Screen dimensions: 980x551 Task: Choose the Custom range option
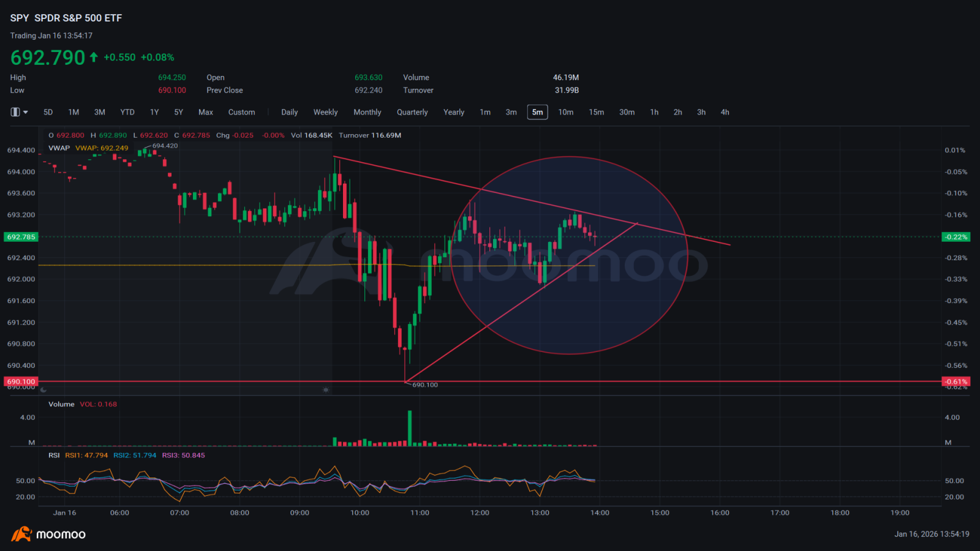click(242, 112)
